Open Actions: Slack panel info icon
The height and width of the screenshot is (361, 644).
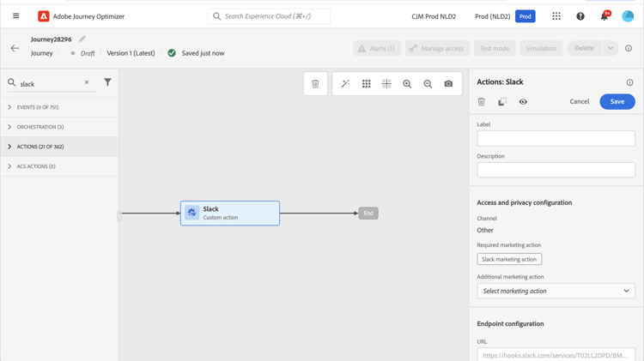tap(629, 82)
